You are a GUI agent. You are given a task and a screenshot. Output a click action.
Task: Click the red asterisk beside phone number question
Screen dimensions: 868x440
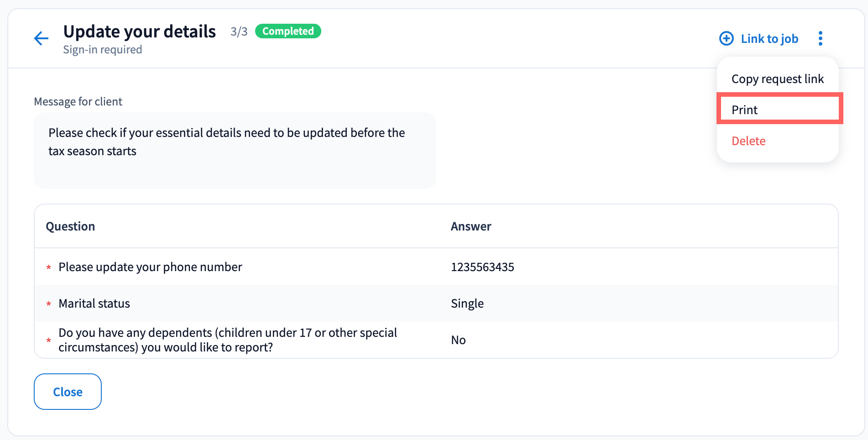(49, 267)
